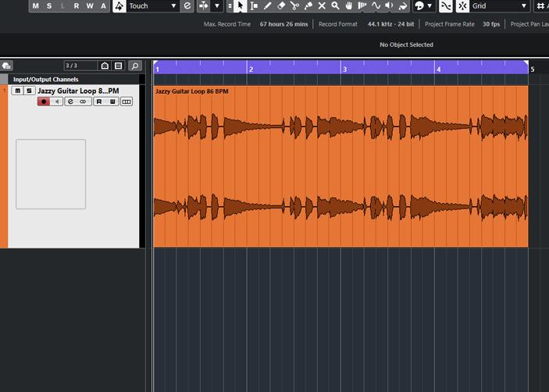Click the global Write automation W button
This screenshot has width=549, height=392.
click(x=89, y=6)
